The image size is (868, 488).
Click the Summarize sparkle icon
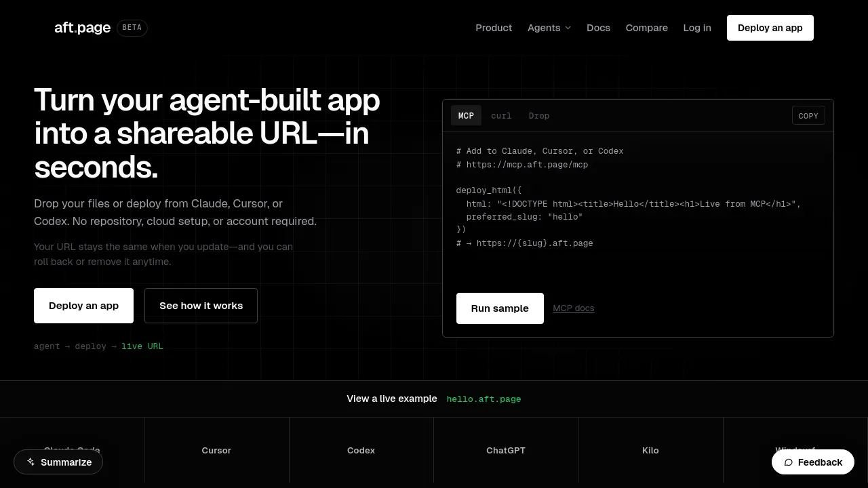coord(31,462)
